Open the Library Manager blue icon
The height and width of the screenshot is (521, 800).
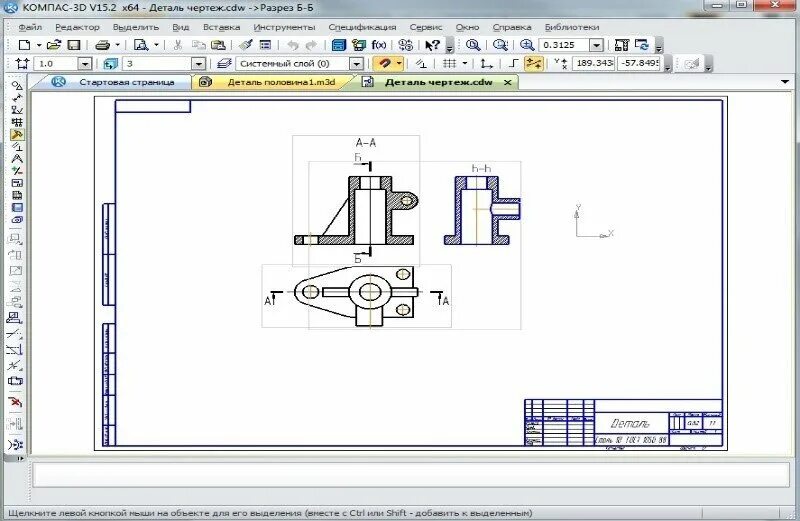(339, 45)
